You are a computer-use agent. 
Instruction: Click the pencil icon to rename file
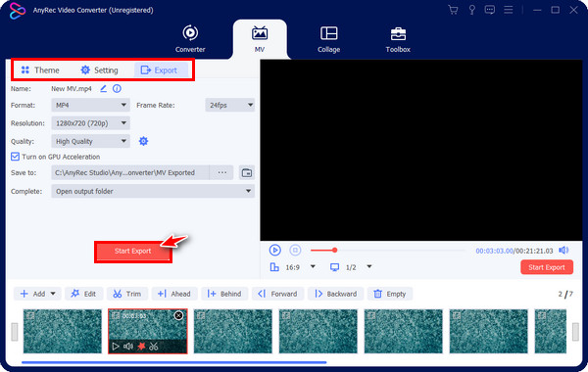pyautogui.click(x=103, y=89)
